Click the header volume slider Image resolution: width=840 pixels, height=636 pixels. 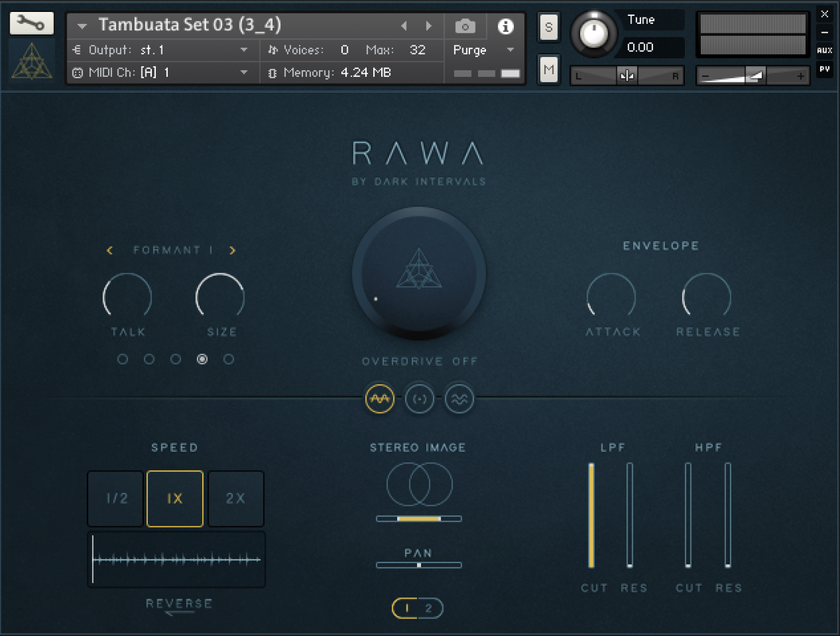click(x=752, y=76)
